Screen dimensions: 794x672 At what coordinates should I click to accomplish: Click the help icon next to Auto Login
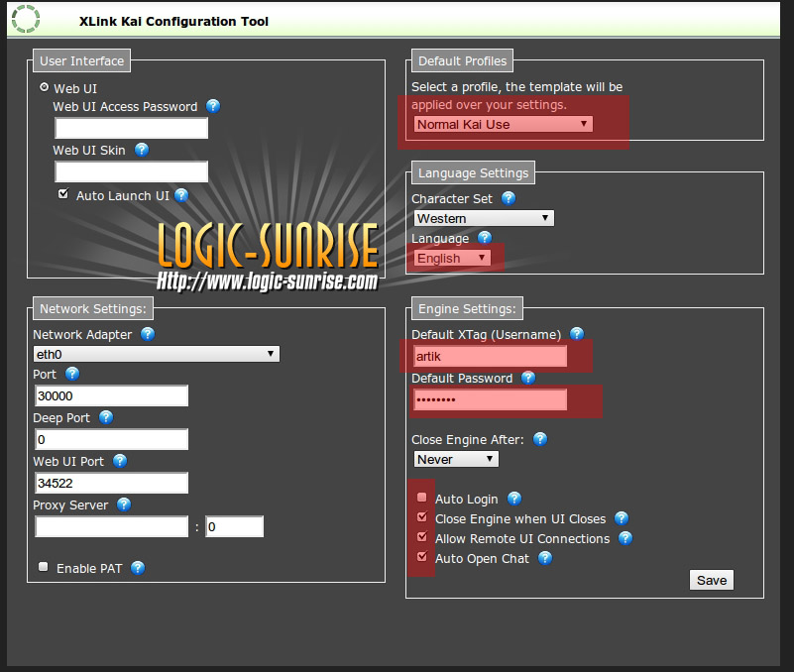coord(514,499)
